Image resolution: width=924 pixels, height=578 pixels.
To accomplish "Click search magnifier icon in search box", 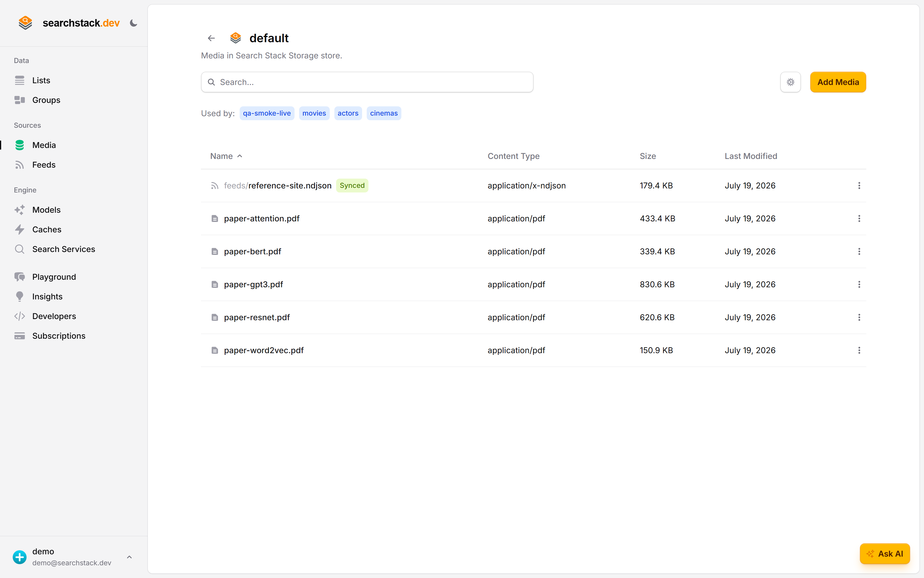I will pyautogui.click(x=211, y=82).
